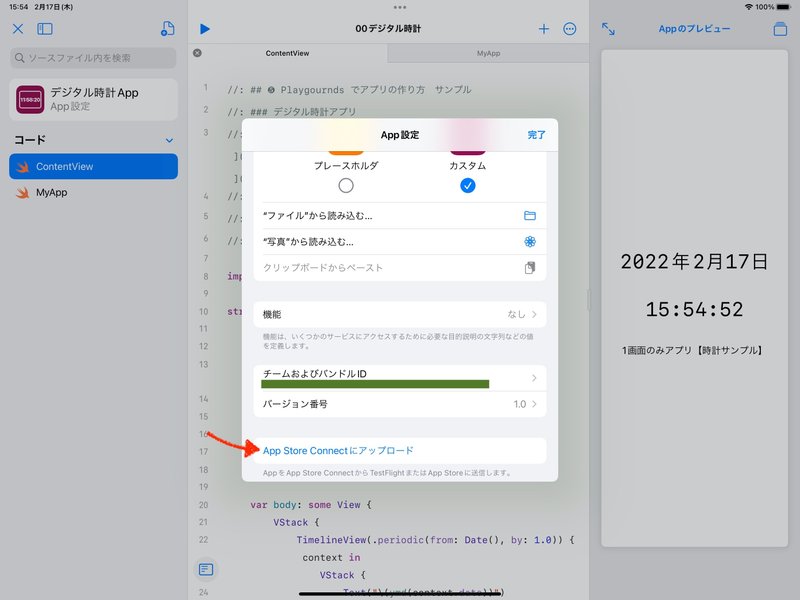The height and width of the screenshot is (600, 800).
Task: Click Appのプレビュー title
Action: [694, 29]
